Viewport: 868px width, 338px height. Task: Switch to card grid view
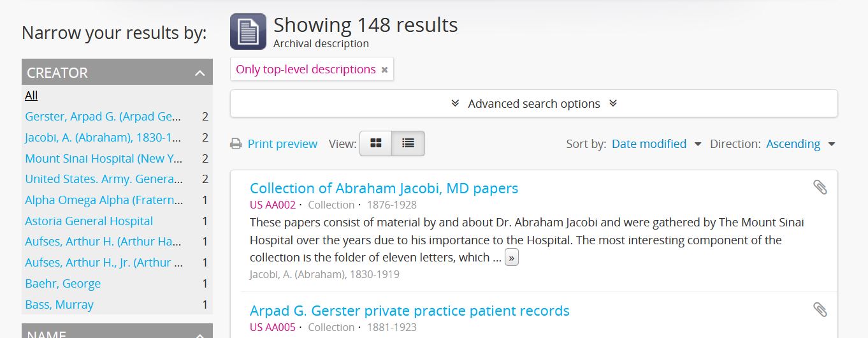point(376,143)
